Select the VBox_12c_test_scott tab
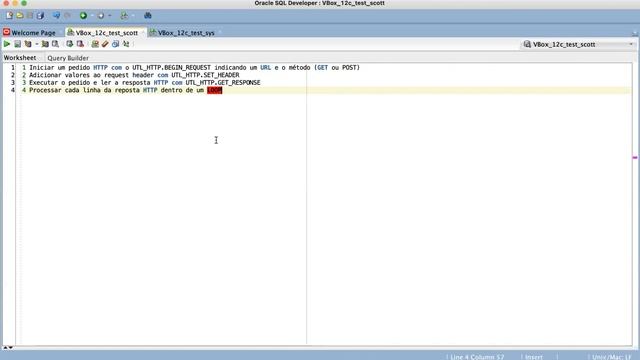This screenshot has width=640, height=360. 107,33
